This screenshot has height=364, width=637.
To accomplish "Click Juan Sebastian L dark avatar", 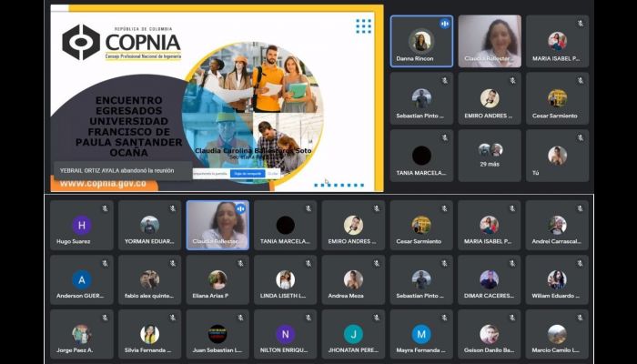I will coord(217,334).
